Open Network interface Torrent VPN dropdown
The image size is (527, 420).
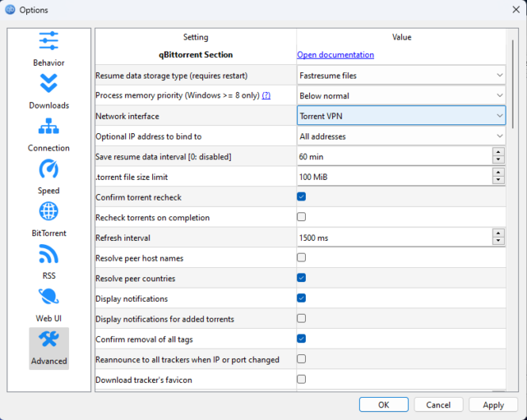pos(401,116)
